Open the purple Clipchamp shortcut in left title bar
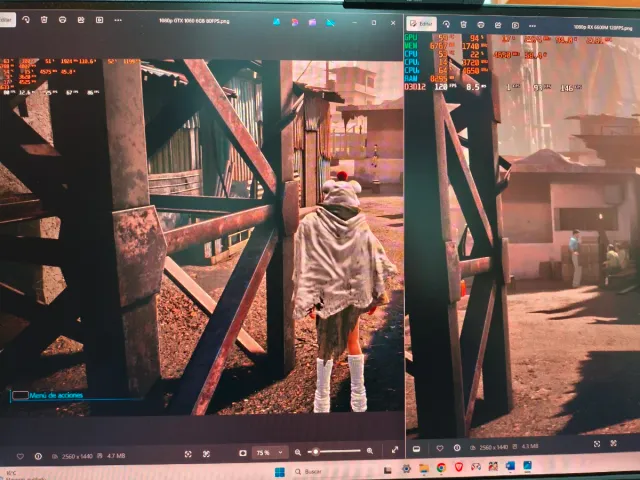Viewport: 640px width, 480px height. (312, 22)
